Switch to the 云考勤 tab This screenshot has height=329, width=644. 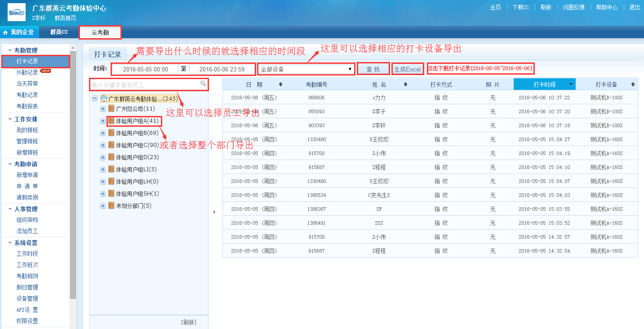[x=100, y=32]
